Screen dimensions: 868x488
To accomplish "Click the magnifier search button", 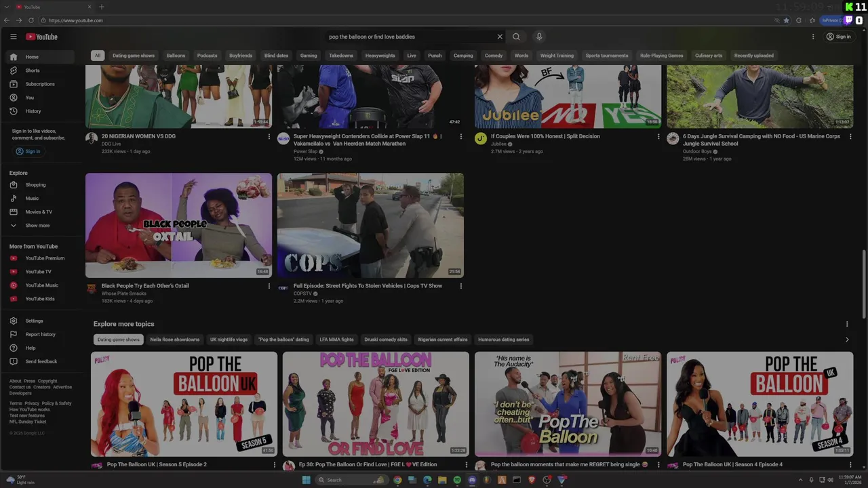I will point(516,37).
